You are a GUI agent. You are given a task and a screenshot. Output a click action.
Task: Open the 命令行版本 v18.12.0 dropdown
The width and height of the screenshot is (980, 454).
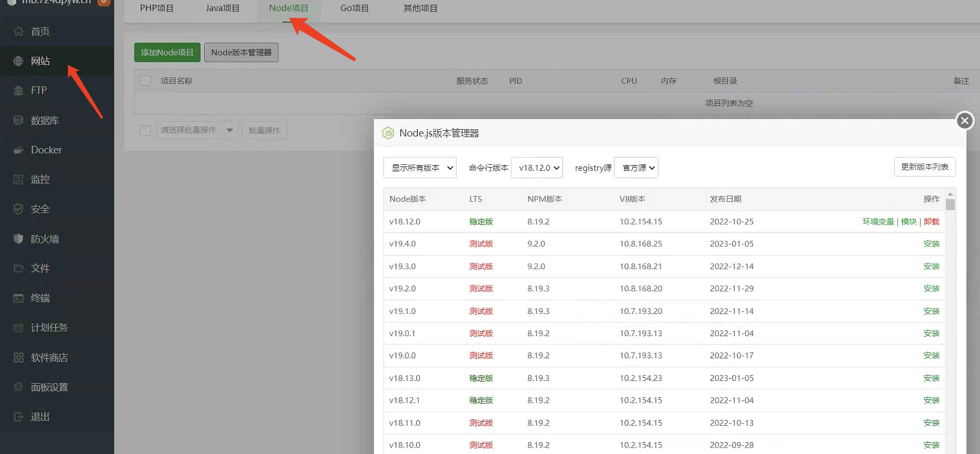(537, 168)
